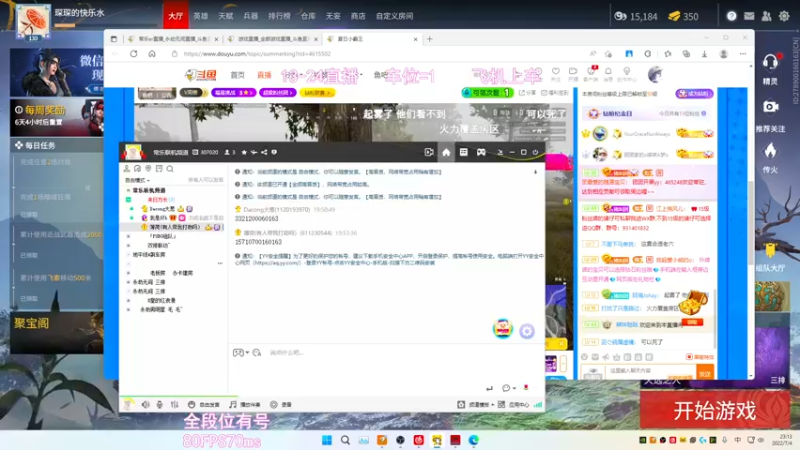
Task: Toggle the YY free speech mode button
Action: pos(204,404)
